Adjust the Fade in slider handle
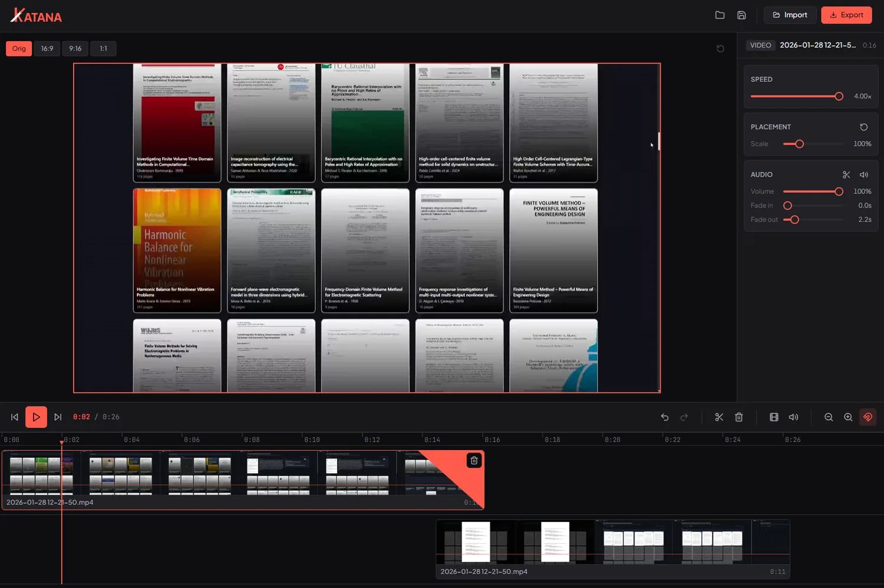The image size is (884, 588). tap(787, 206)
